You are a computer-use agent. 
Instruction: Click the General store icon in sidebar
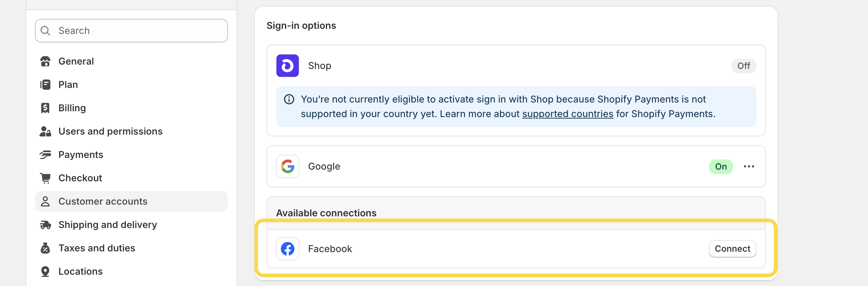coord(45,61)
